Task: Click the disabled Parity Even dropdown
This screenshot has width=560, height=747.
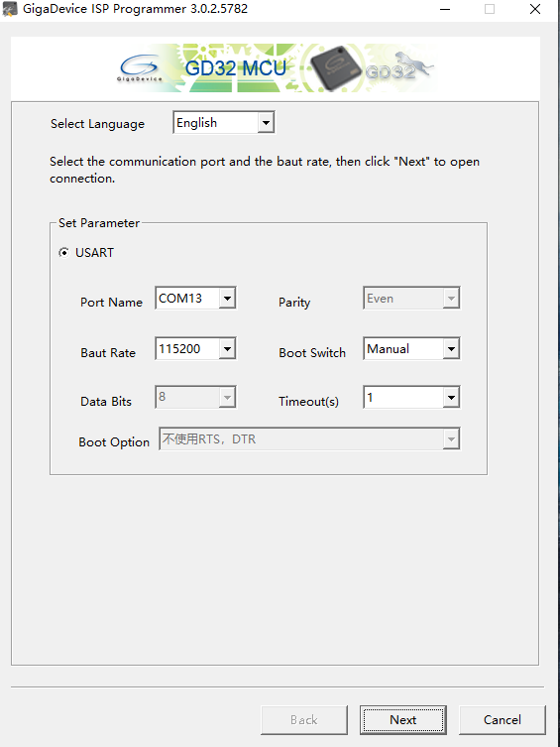Action: coord(411,299)
